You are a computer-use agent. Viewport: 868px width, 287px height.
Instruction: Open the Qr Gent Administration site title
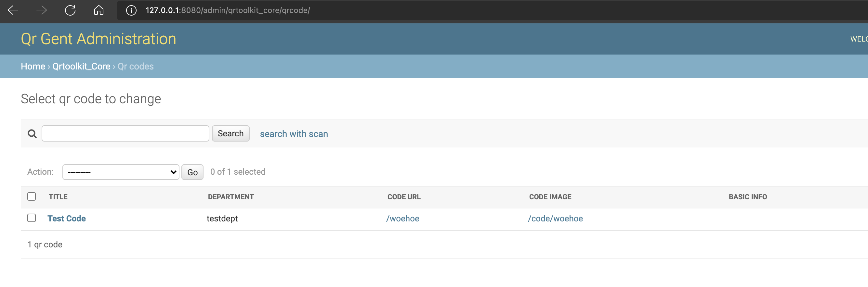pyautogui.click(x=99, y=39)
